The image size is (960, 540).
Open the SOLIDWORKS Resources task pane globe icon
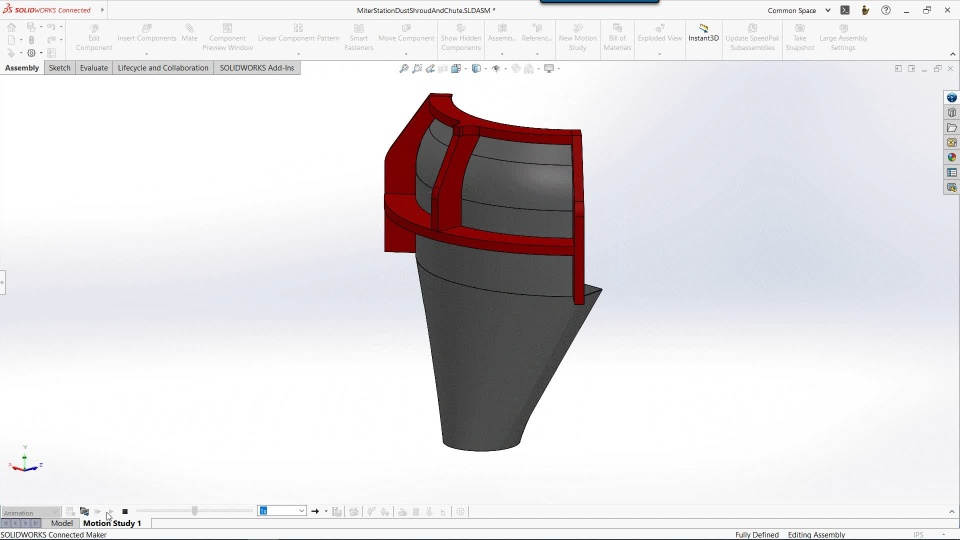(951, 98)
